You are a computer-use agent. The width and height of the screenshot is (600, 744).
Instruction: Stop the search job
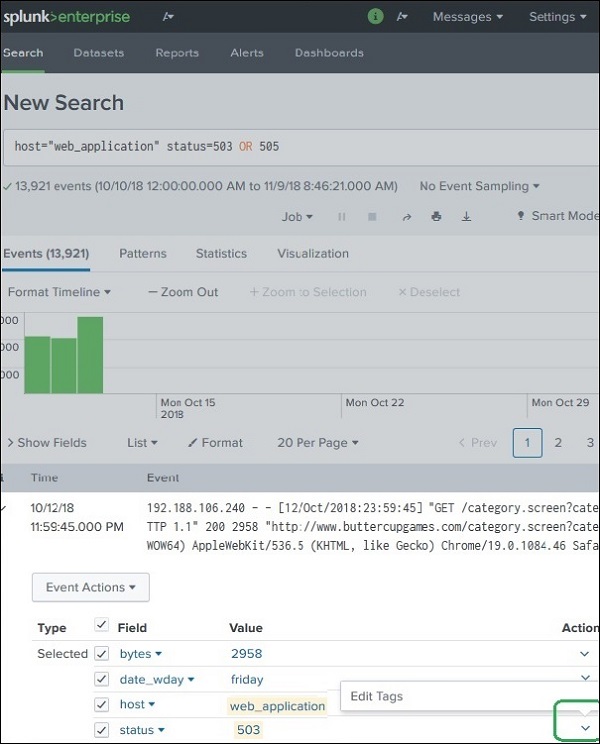372,216
